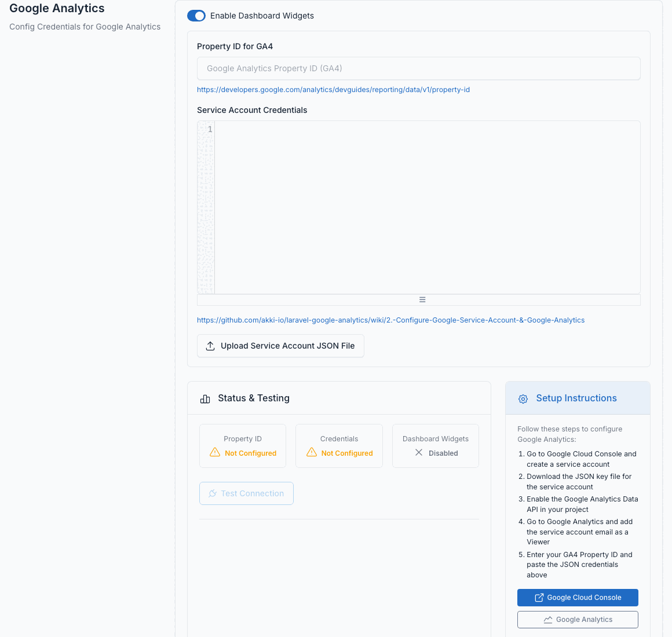Image resolution: width=672 pixels, height=637 pixels.
Task: Click the X icon next to Disabled
Action: point(419,452)
